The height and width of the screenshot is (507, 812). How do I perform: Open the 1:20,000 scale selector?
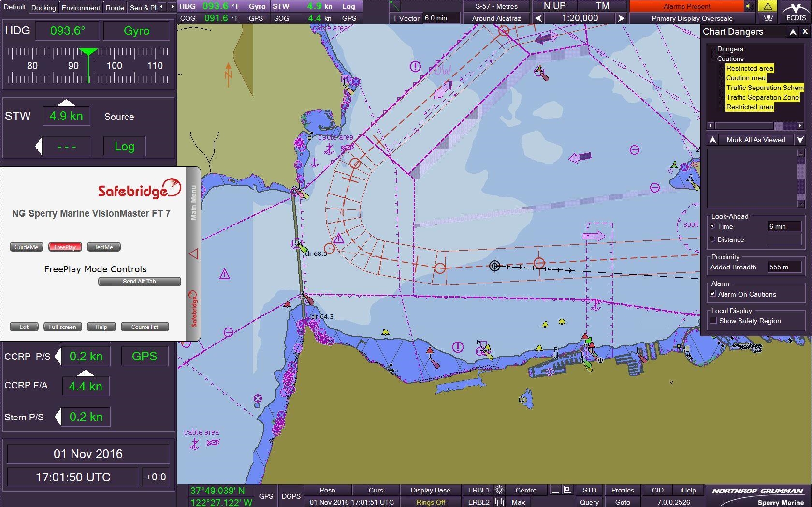click(x=580, y=18)
